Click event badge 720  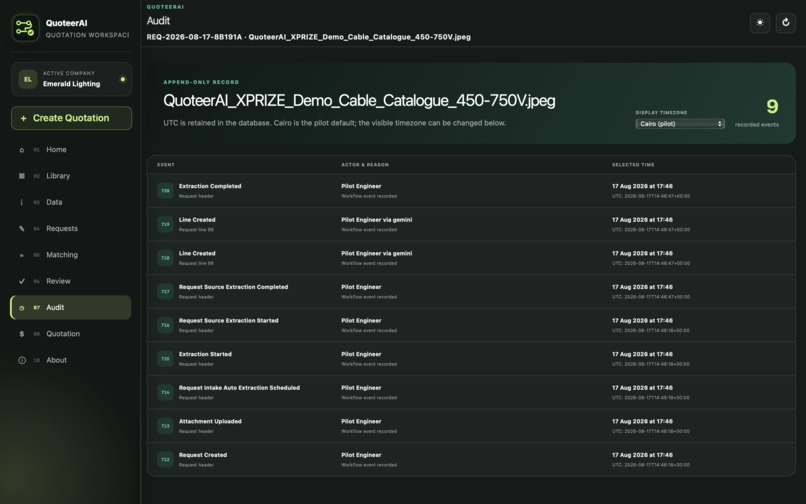165,191
